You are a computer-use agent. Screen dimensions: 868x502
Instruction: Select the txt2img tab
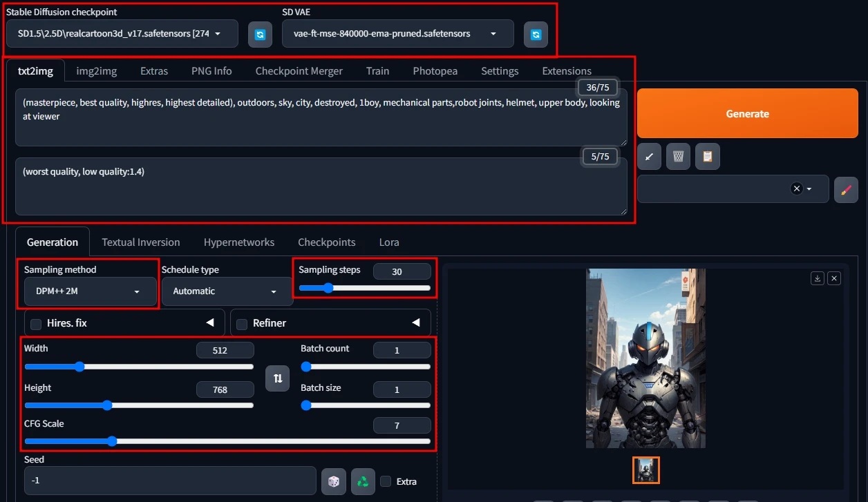click(35, 70)
